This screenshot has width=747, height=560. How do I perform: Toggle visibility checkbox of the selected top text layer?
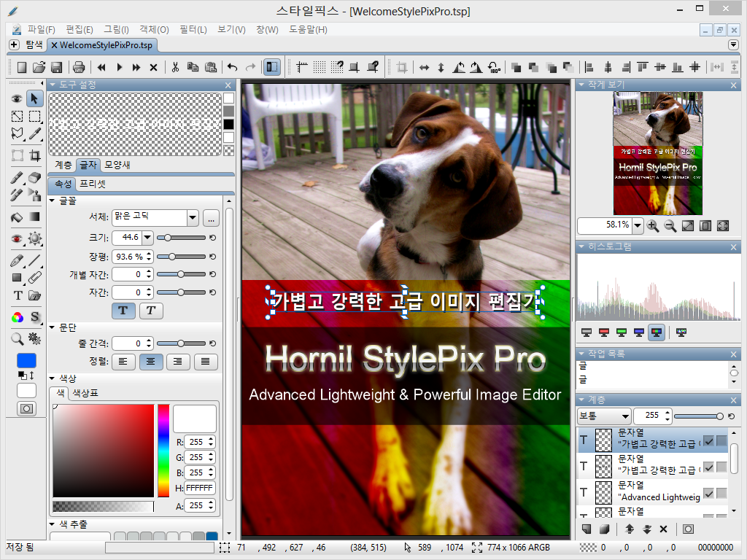coord(709,441)
